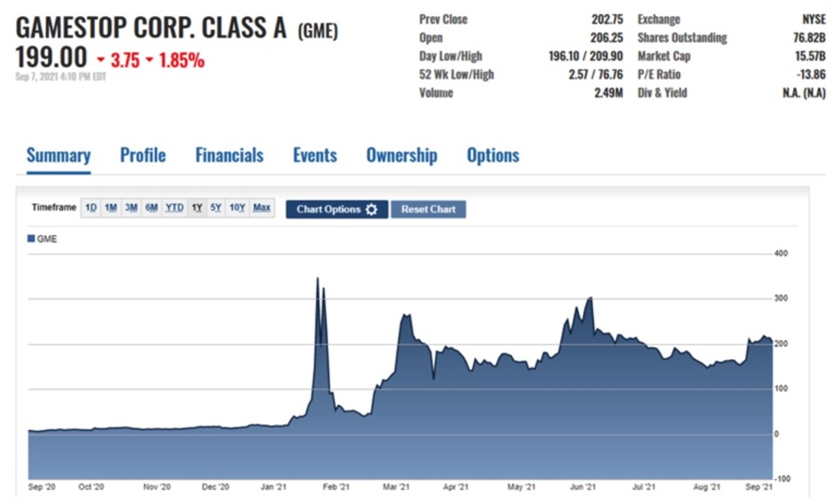Click the 1.85% change value
Image resolution: width=837 pixels, height=504 pixels.
tap(182, 61)
